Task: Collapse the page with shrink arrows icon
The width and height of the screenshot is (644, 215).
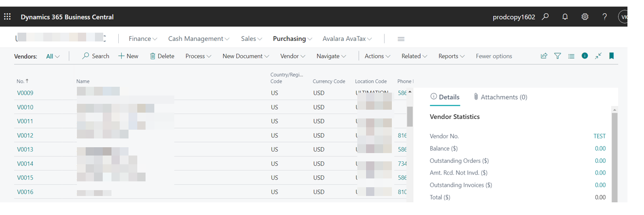Action: pos(598,56)
